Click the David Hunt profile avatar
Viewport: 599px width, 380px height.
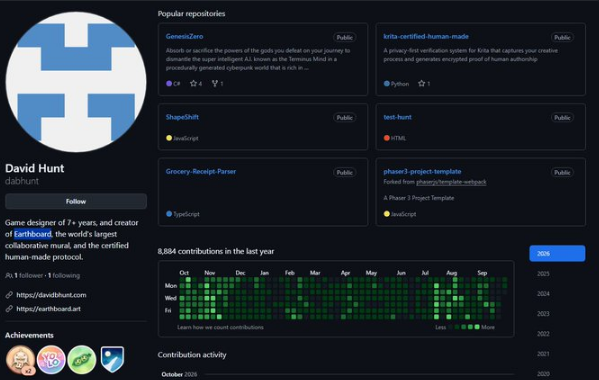[76, 82]
